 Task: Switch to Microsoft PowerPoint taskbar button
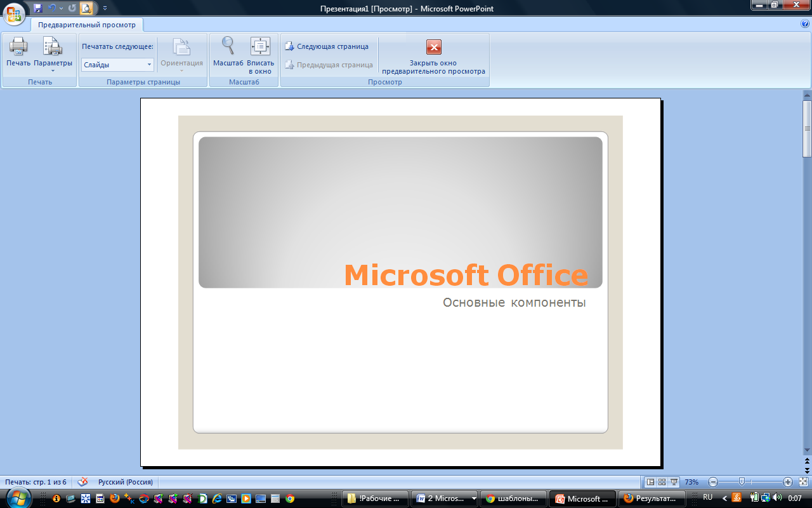click(582, 498)
